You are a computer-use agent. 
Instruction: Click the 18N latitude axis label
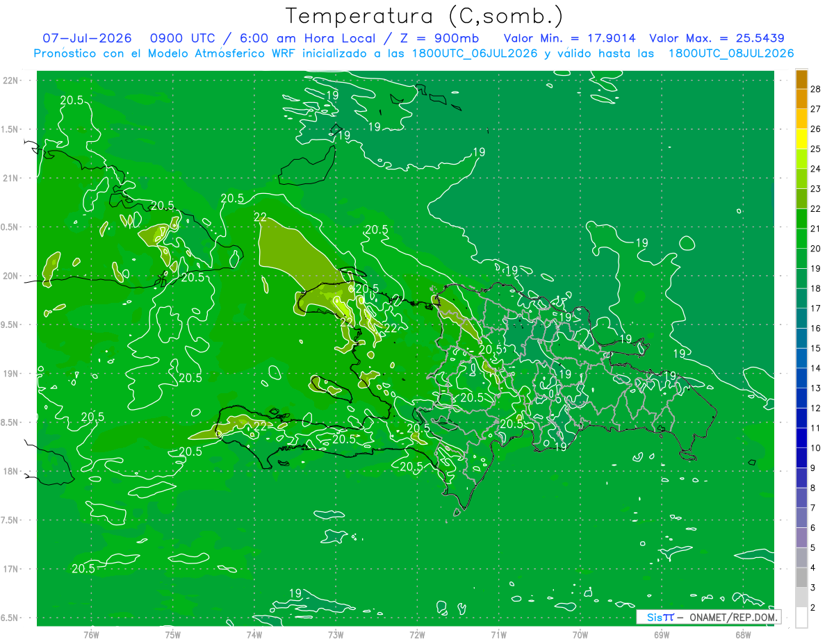click(x=12, y=472)
